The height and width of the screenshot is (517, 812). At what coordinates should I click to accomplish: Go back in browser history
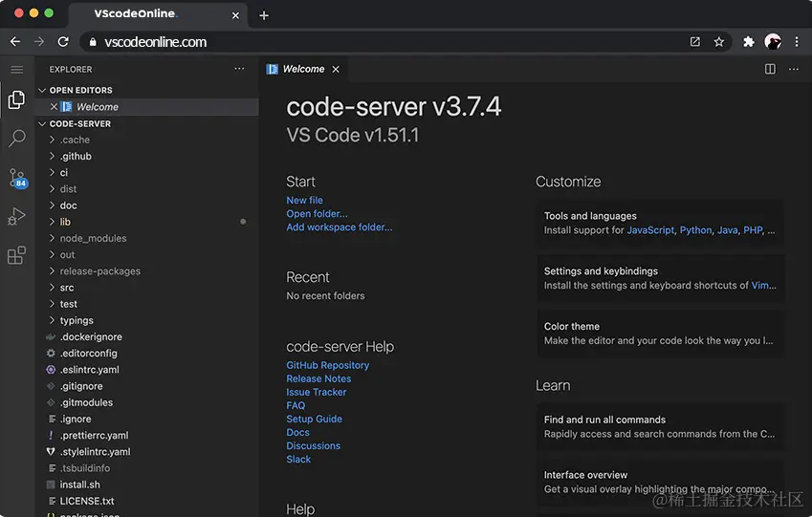point(15,41)
